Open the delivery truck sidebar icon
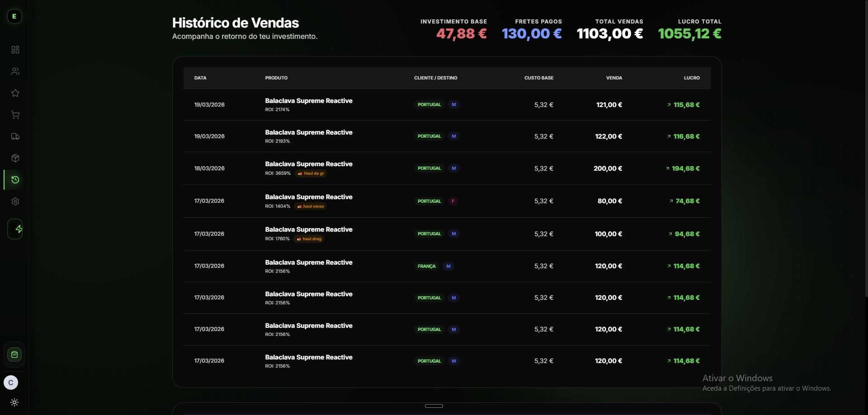The height and width of the screenshot is (415, 868). tap(15, 136)
